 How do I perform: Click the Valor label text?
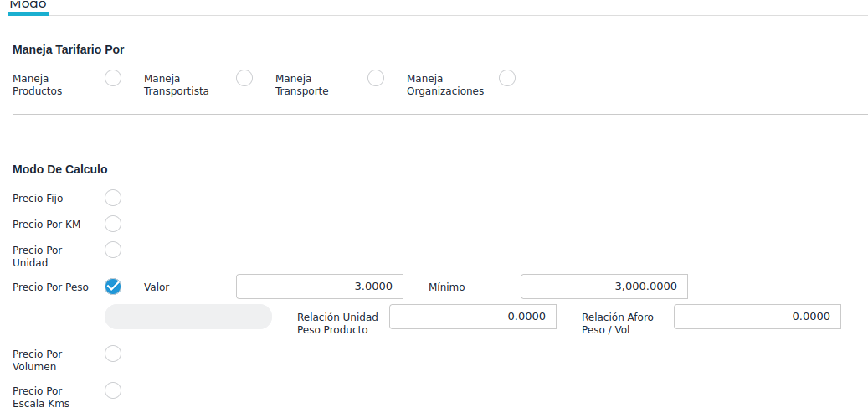[x=157, y=287]
